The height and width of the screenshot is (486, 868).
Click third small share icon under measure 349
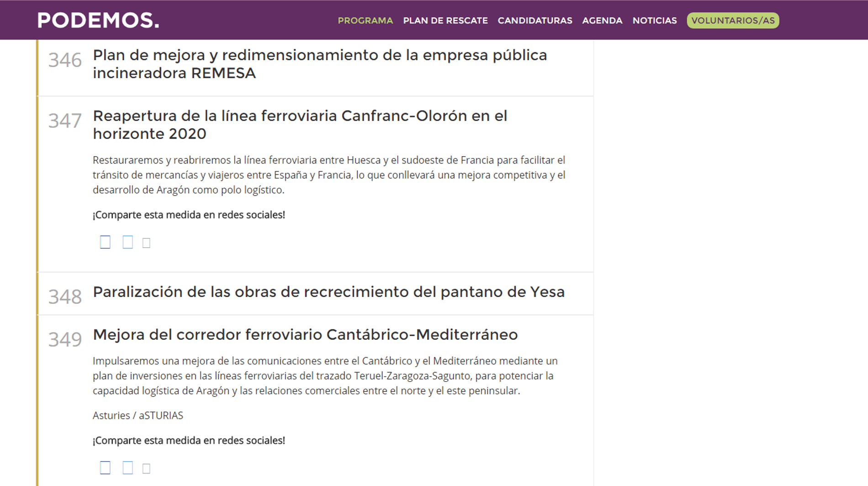(146, 469)
